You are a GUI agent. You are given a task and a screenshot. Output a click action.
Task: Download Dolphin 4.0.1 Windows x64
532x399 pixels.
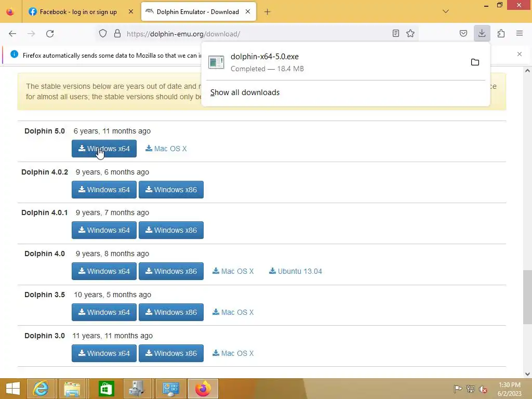pyautogui.click(x=104, y=230)
